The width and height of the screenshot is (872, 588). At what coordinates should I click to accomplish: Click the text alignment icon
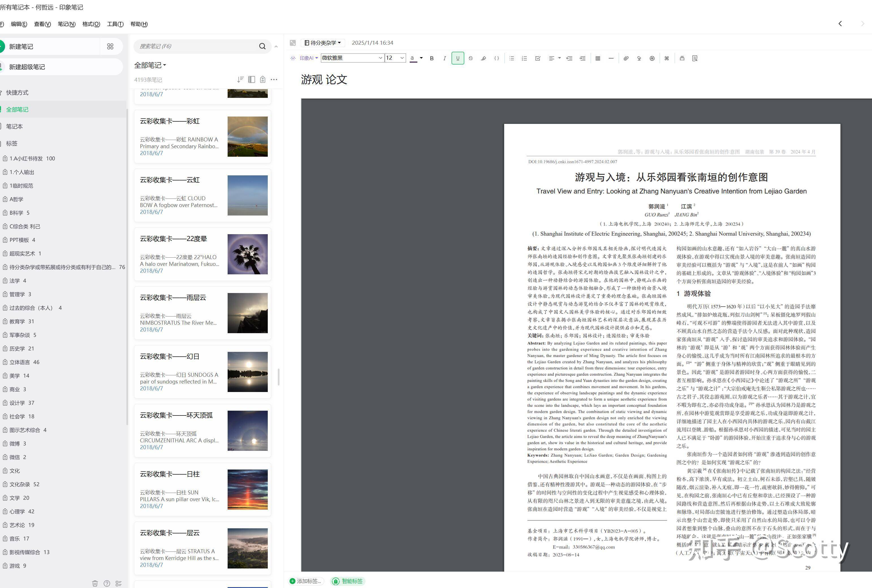[551, 58]
